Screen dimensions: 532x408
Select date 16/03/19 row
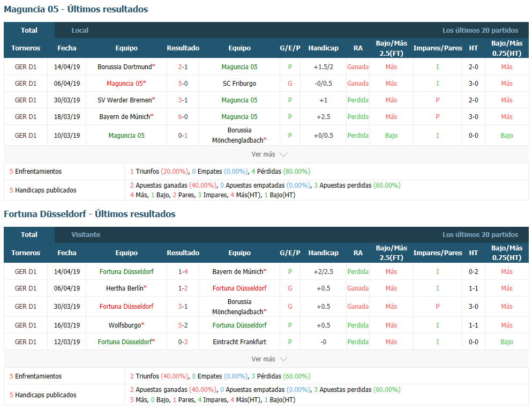click(67, 325)
